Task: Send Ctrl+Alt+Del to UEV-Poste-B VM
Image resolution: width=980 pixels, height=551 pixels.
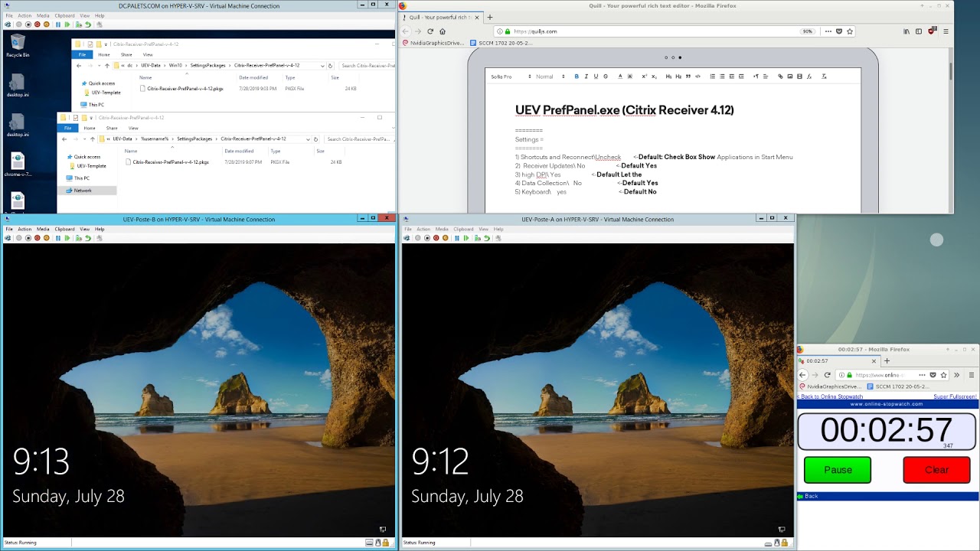Action: coord(8,238)
